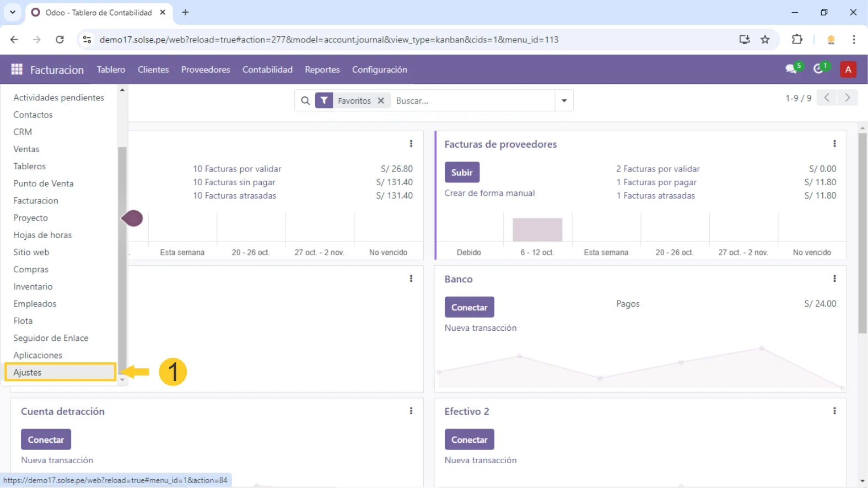Viewport: 868px width, 488px height.
Task: Select Ajustes in the apps list
Action: pyautogui.click(x=28, y=372)
